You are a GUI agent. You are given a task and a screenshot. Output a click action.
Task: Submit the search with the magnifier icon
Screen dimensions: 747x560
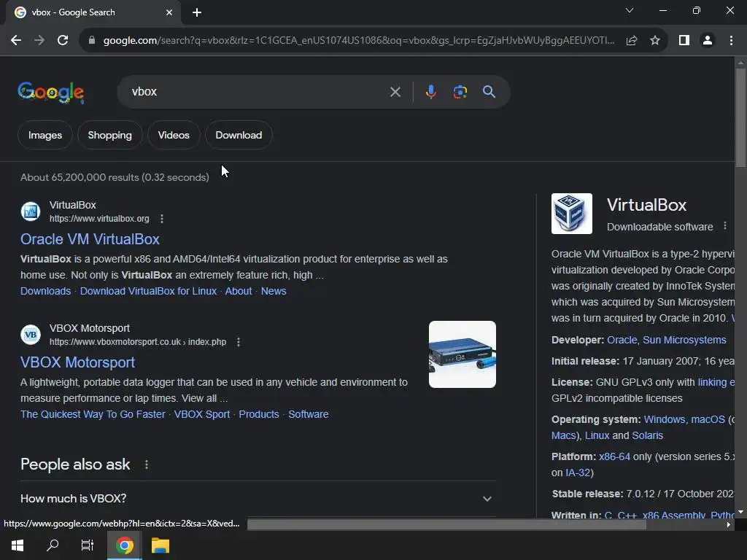point(489,92)
